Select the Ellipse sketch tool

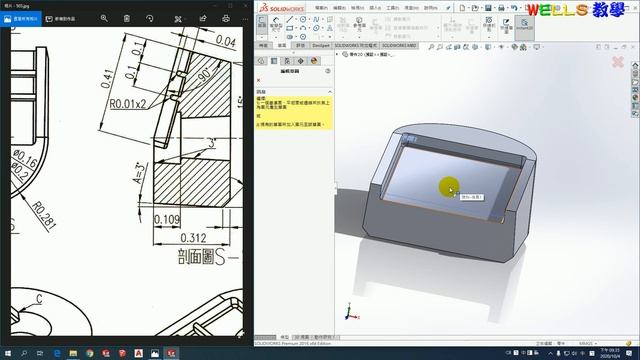(316, 28)
